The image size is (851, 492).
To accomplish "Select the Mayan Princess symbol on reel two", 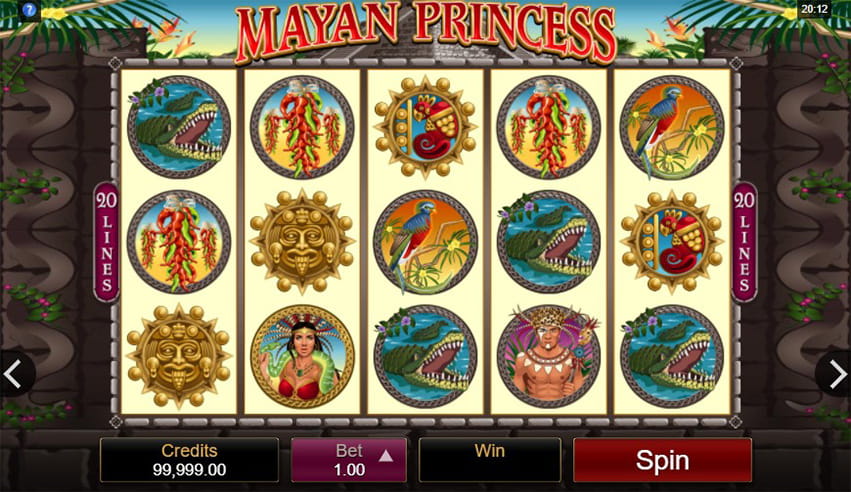I will tap(302, 356).
